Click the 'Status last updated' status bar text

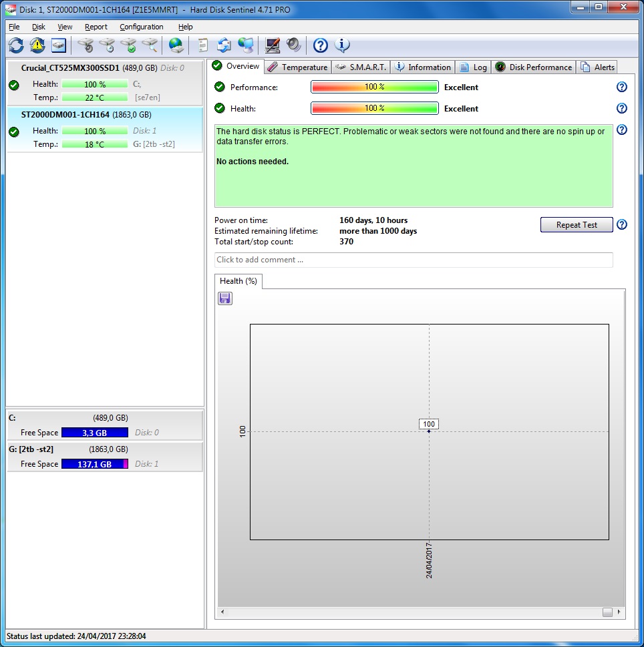(76, 636)
